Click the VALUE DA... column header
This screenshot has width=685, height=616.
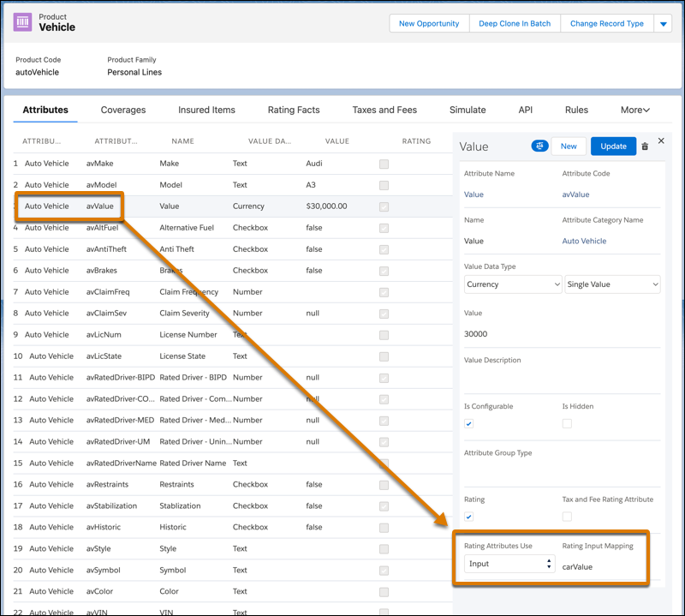(x=270, y=141)
